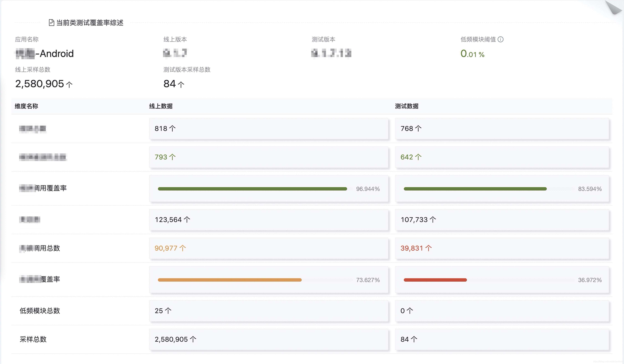Click the 2,580,905 线上采样总数 value at top

(44, 84)
